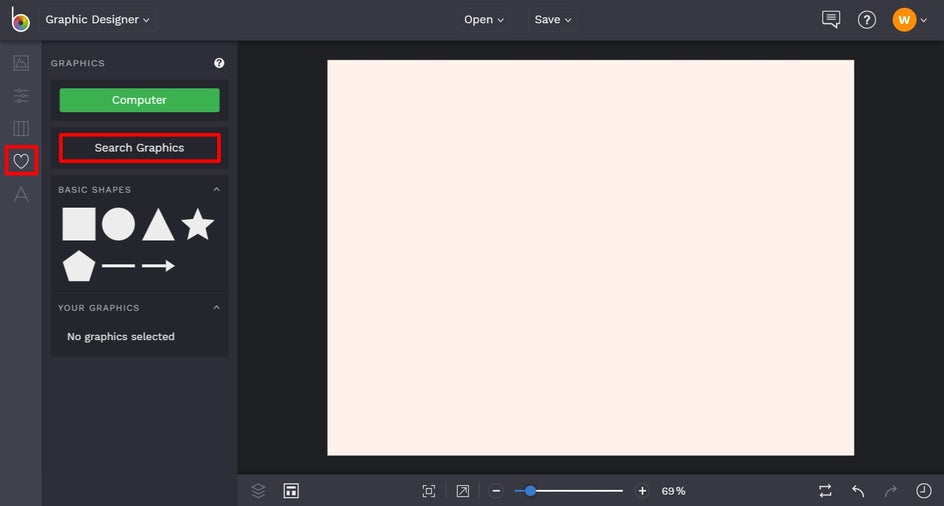Click the feedback chat icon
944x506 pixels.
click(831, 19)
